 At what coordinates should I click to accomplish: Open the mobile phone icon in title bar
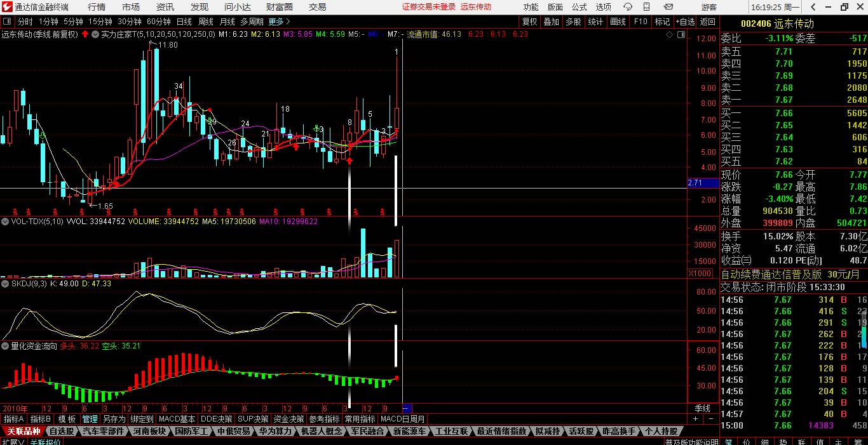[x=648, y=7]
